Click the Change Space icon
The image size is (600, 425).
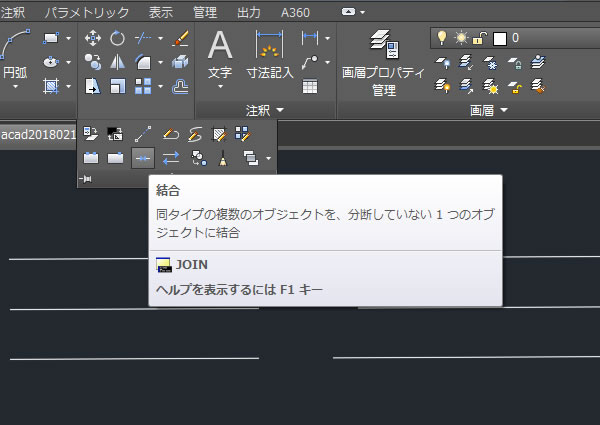pyautogui.click(x=115, y=134)
